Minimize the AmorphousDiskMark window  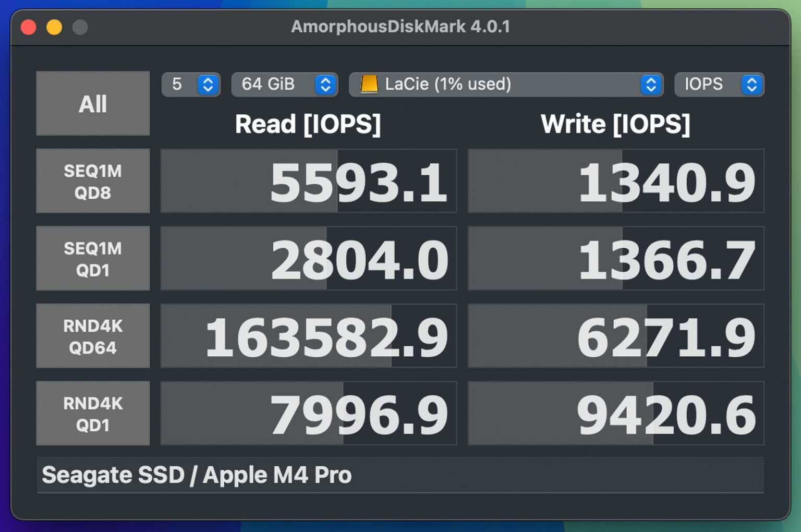54,27
